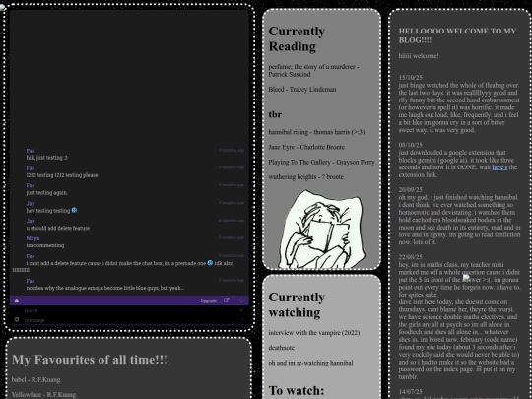Click 'Bleed - Tracey Lindeman' entry
The image size is (532, 399).
coord(302,90)
